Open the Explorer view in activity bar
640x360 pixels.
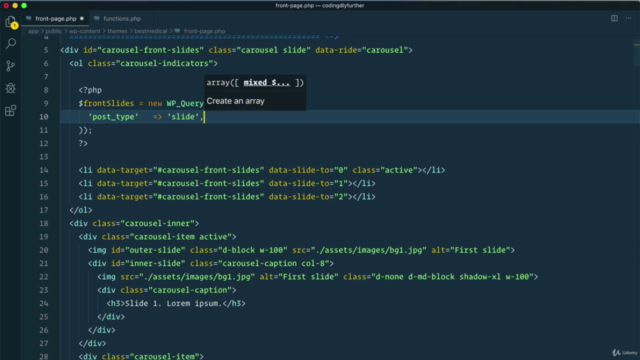point(11,22)
